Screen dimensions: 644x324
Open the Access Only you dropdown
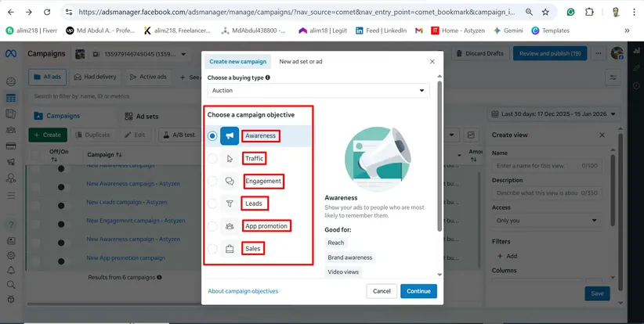550,221
